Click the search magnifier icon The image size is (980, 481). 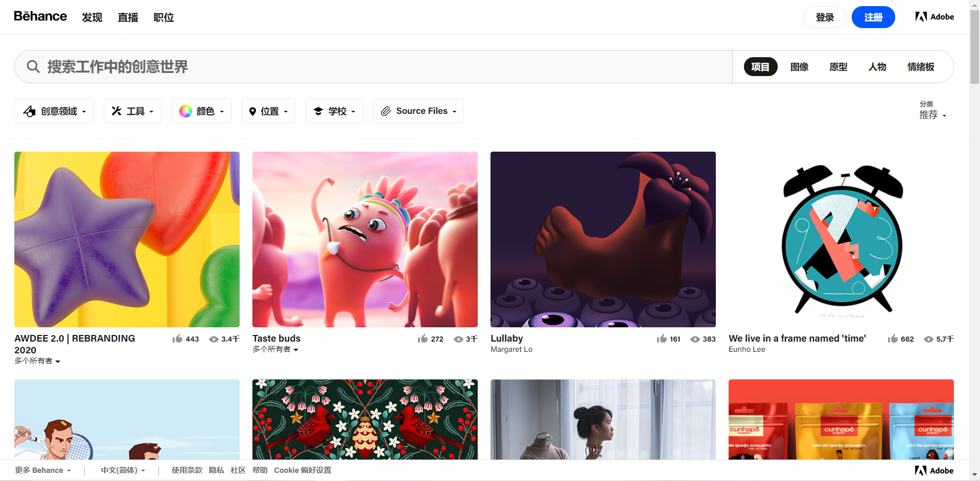33,66
